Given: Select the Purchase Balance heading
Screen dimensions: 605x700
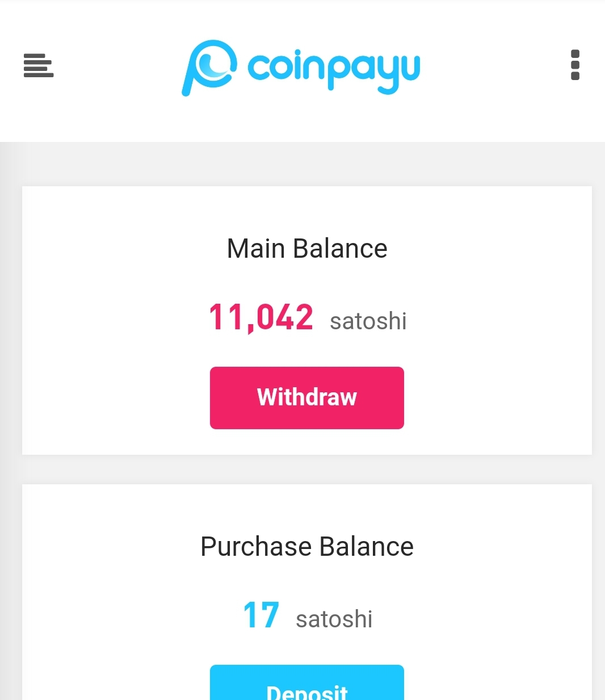Looking at the screenshot, I should pos(307,547).
